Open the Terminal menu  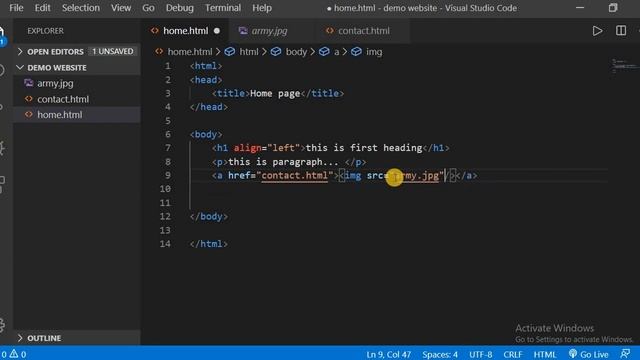tap(223, 8)
